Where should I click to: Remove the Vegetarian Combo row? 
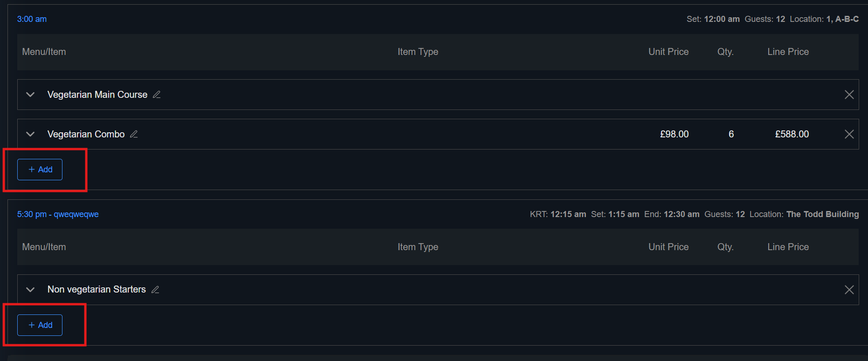click(849, 134)
